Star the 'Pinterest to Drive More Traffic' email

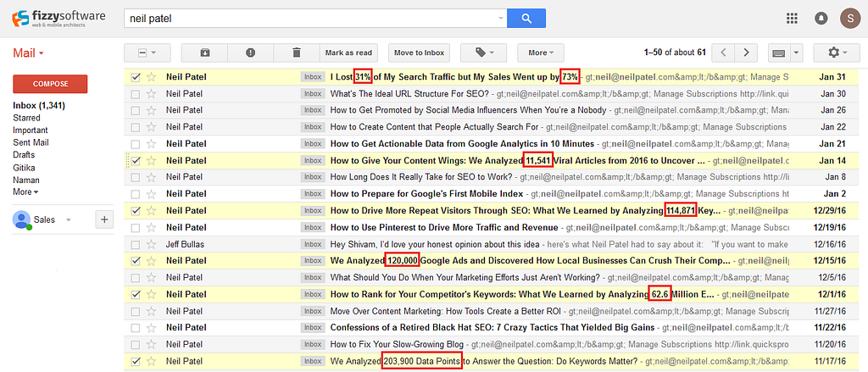[x=151, y=227]
